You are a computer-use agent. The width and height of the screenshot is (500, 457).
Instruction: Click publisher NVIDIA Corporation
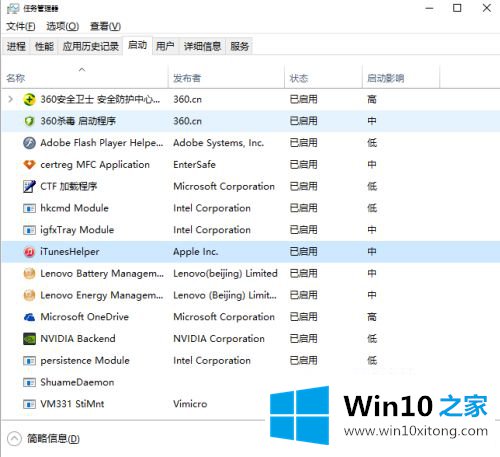(219, 339)
